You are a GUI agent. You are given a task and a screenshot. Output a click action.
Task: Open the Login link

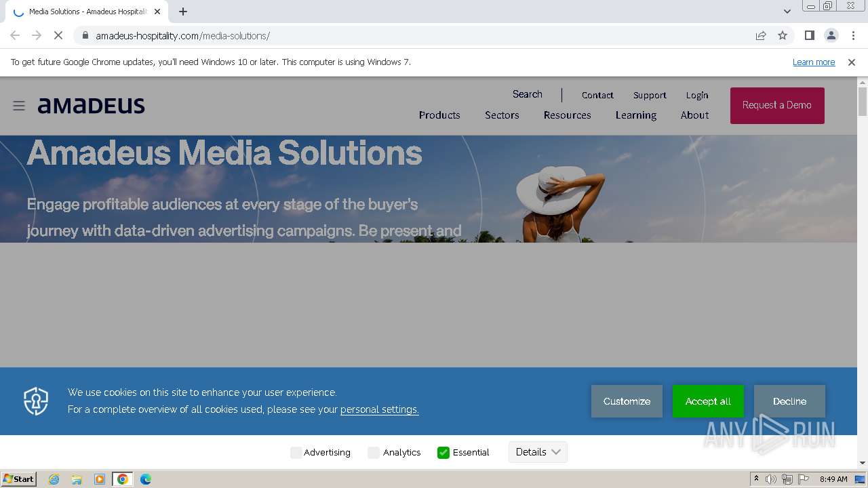click(696, 96)
